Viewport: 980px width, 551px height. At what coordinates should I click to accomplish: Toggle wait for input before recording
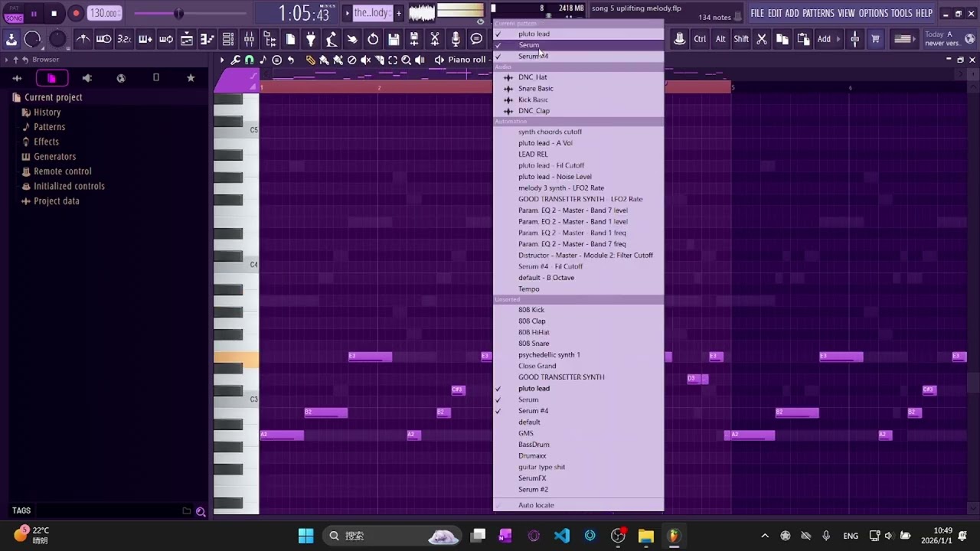click(x=103, y=39)
